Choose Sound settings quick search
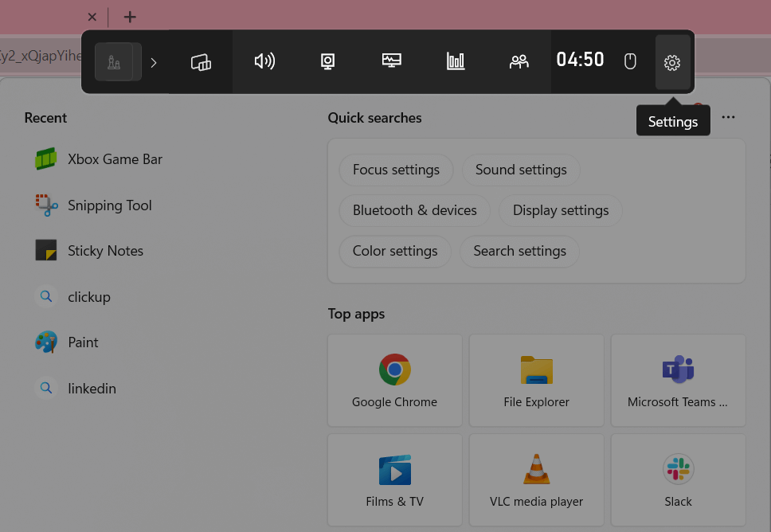Screen dimensions: 771x532 click(x=521, y=170)
